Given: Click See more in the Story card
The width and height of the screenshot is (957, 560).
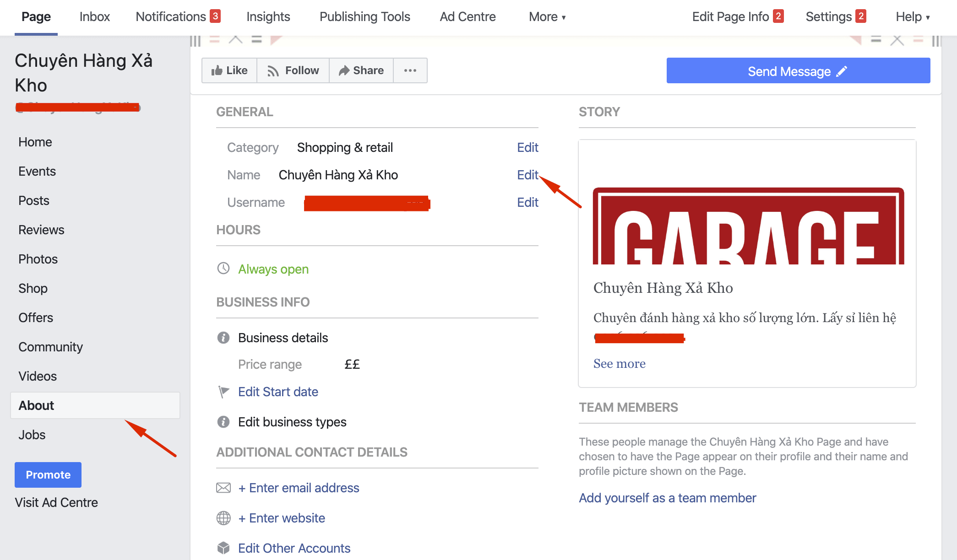Looking at the screenshot, I should point(619,363).
